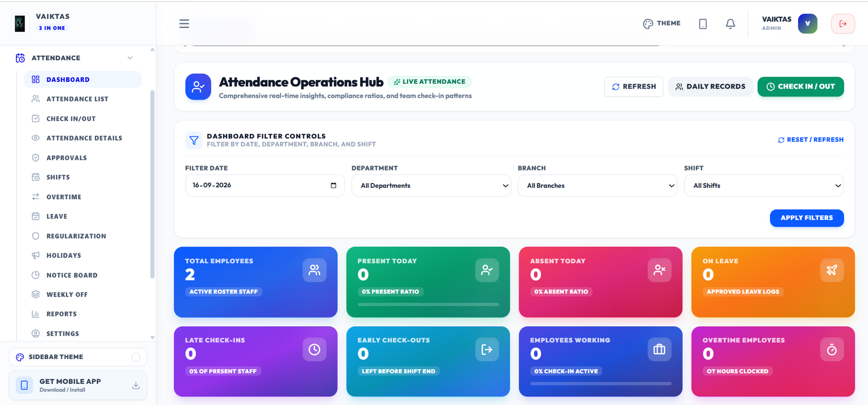This screenshot has width=868, height=405.
Task: Open the notifications bell
Action: point(730,24)
